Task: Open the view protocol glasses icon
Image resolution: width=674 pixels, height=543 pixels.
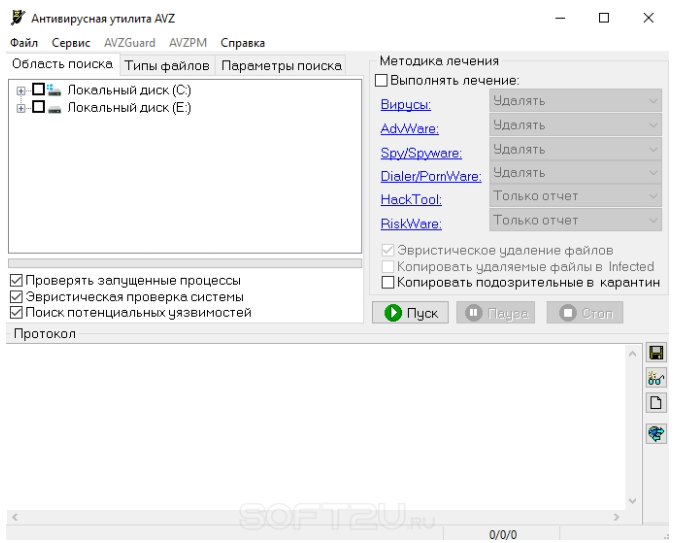Action: tap(656, 378)
